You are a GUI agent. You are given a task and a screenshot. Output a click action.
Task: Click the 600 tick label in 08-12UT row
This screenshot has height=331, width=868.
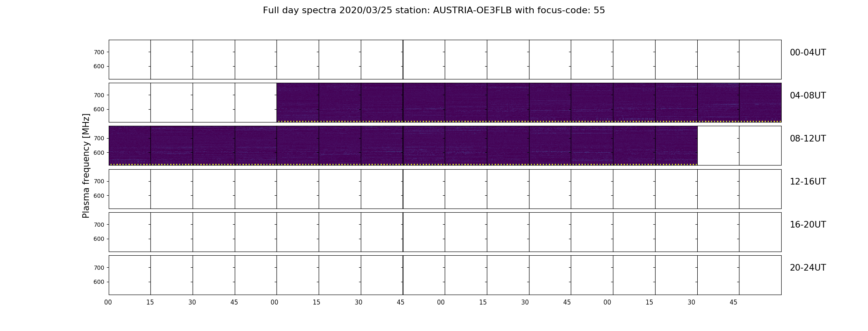[x=99, y=153]
